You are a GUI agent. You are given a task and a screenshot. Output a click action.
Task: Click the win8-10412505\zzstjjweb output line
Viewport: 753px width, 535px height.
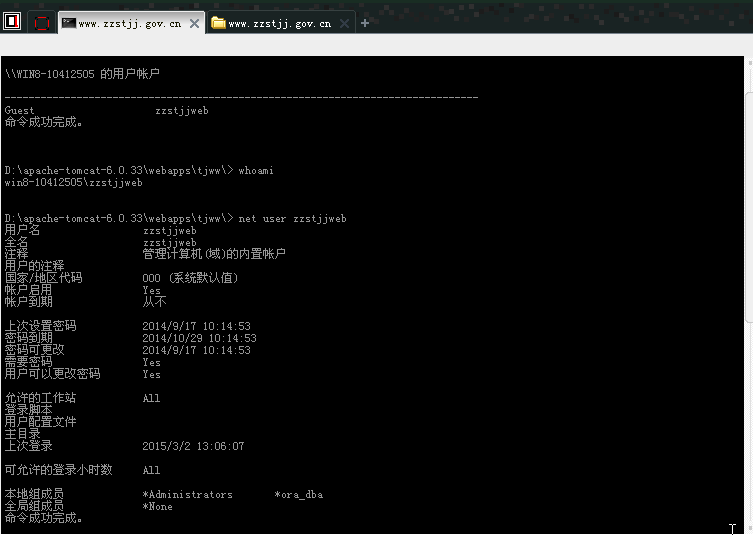73,182
